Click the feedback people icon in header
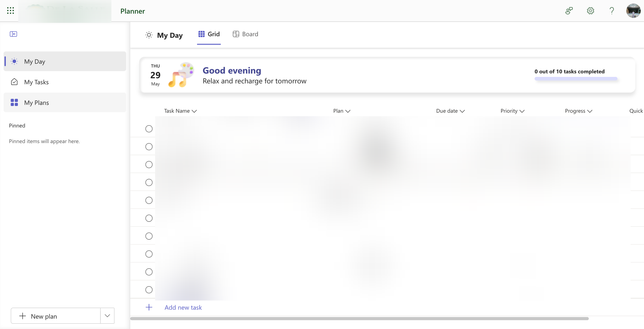644x329 pixels. [x=569, y=11]
